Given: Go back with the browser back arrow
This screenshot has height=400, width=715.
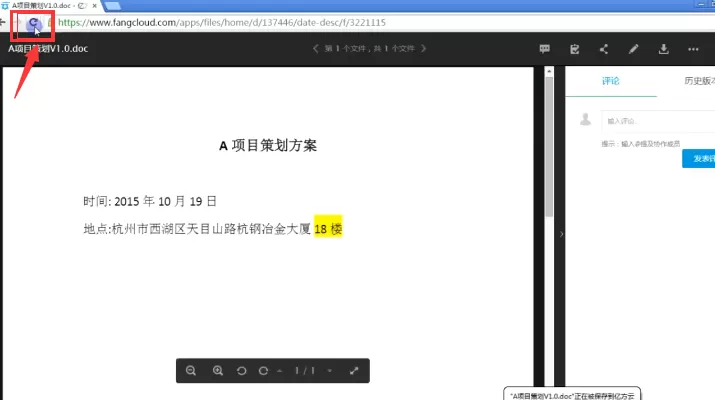Looking at the screenshot, I should click(2, 22).
